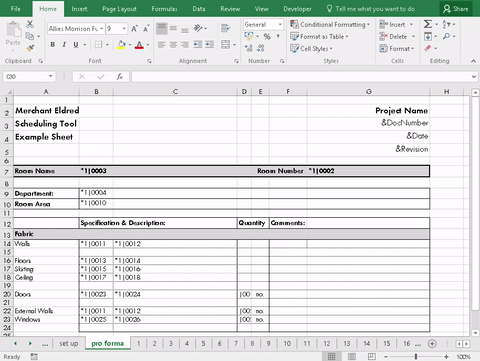Image resolution: width=480 pixels, height=361 pixels.
Task: Zoom in with the plus button
Action: pyautogui.click(x=446, y=357)
